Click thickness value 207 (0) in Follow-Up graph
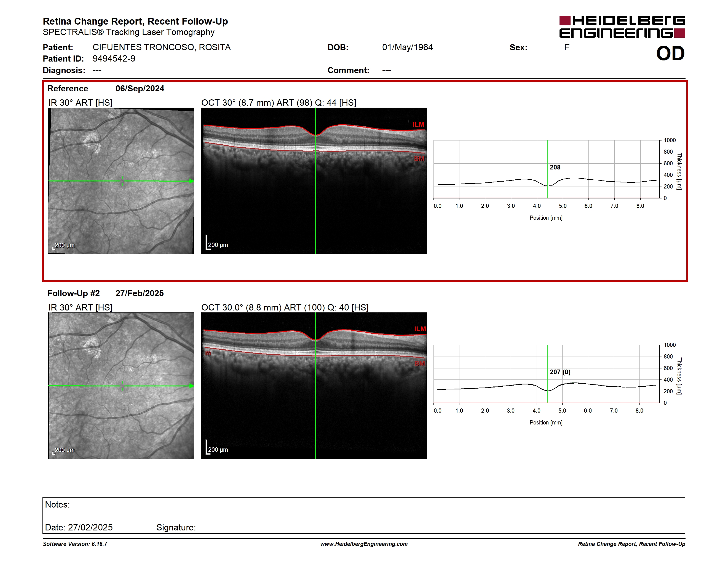 point(560,372)
